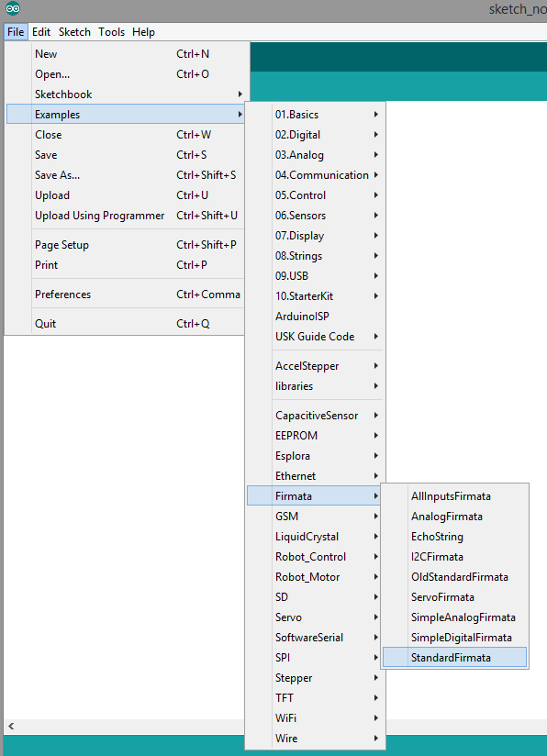Open the Sketch menu
Image resolution: width=547 pixels, height=756 pixels.
(74, 32)
